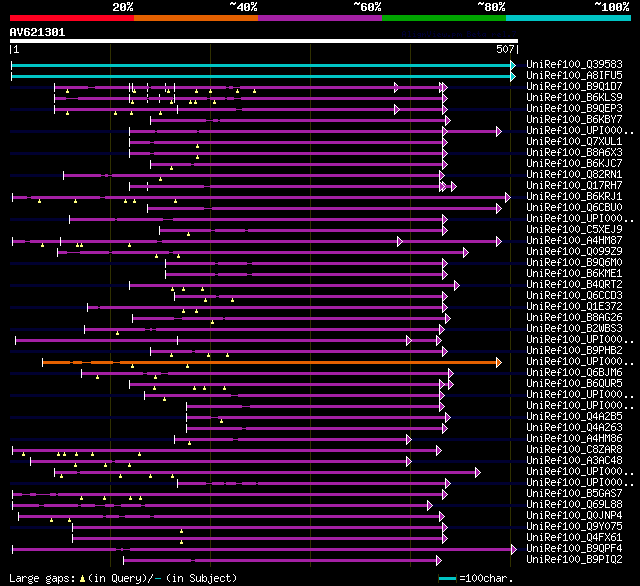This screenshot has width=640, height=586.
Task: Click the UniRef100_B4QRT2 subject name
Action: click(574, 285)
